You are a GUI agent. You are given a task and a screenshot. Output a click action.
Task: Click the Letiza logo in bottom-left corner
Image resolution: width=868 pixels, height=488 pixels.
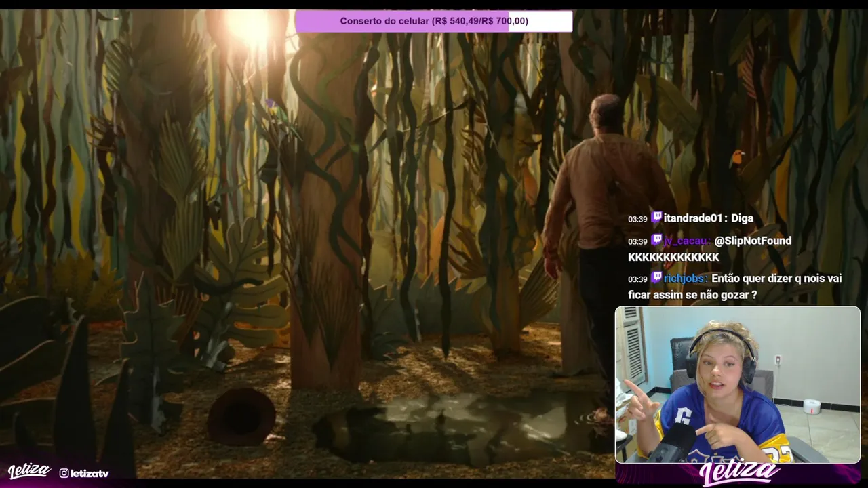(x=29, y=471)
